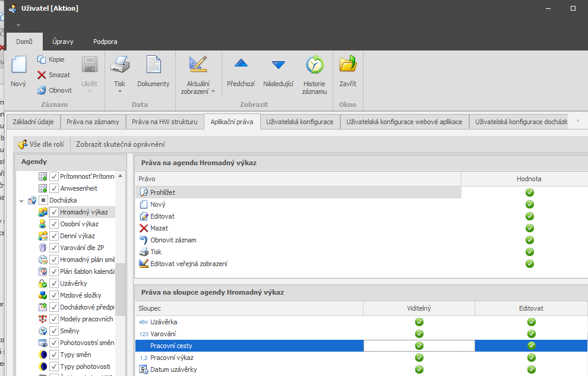588x376 pixels.
Task: Open the Práva na HW strukturu tab
Action: coord(165,122)
